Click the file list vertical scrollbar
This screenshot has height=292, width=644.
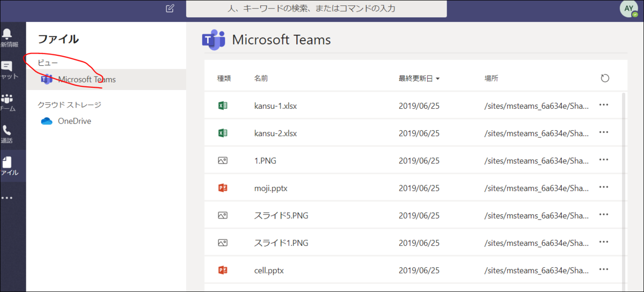[623, 188]
